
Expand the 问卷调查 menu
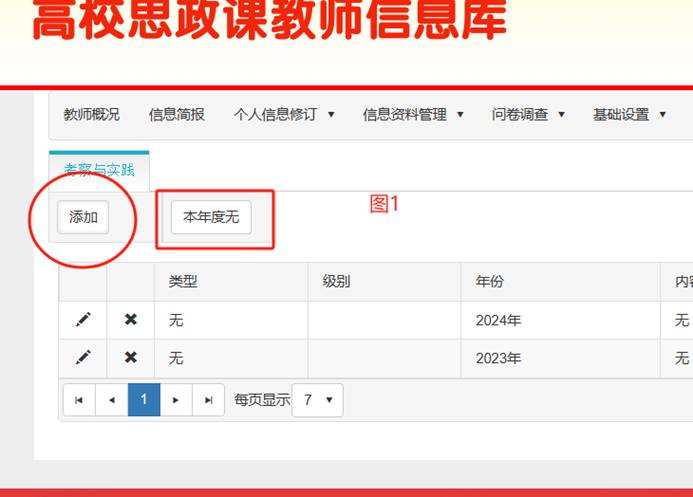[x=528, y=115]
